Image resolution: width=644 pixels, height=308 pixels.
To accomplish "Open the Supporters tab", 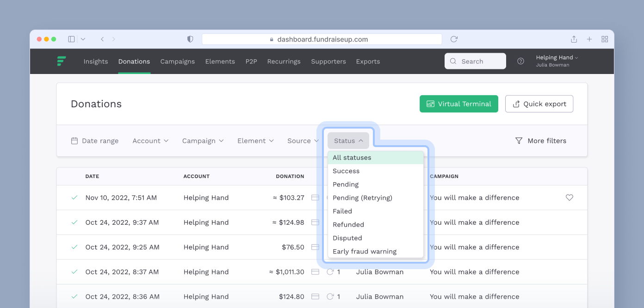I will click(328, 61).
